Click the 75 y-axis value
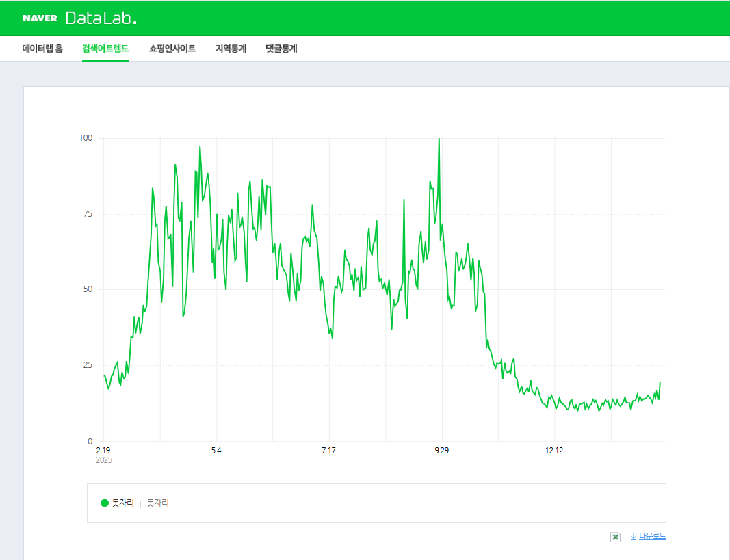This screenshot has height=560, width=730. point(88,214)
